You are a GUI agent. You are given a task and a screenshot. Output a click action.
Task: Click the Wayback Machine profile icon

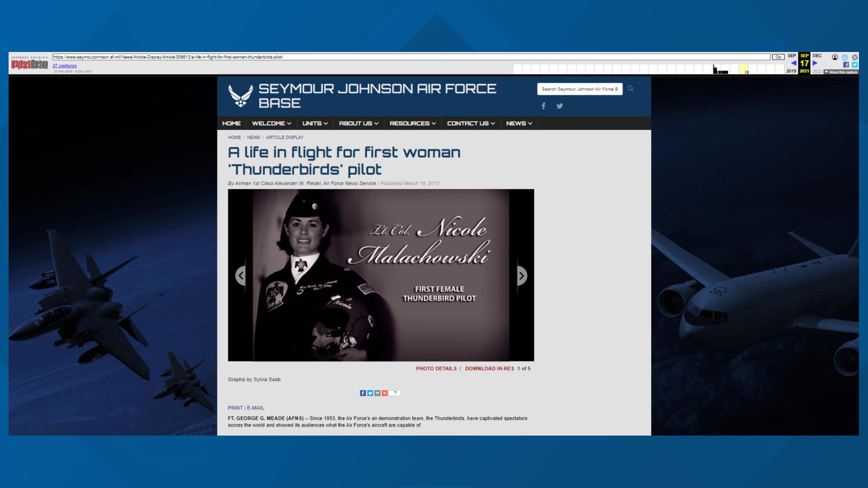pos(835,57)
